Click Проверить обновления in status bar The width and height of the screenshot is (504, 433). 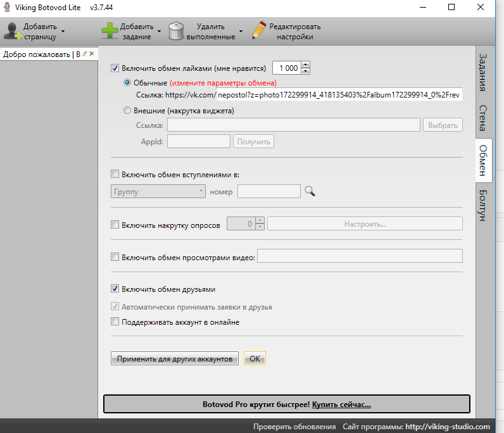[x=294, y=427]
